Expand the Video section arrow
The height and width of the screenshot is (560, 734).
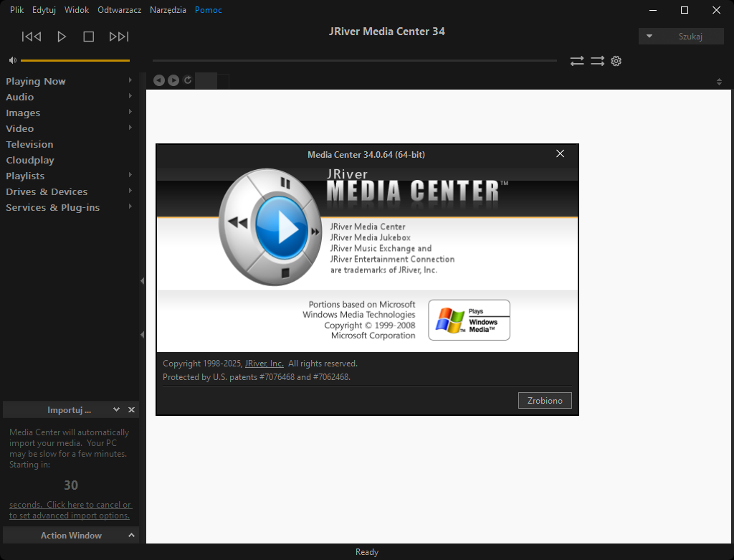(130, 128)
